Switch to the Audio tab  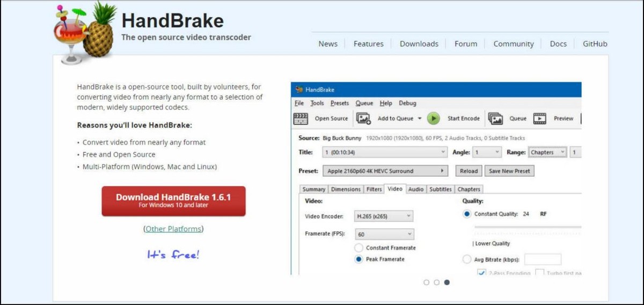(x=415, y=189)
